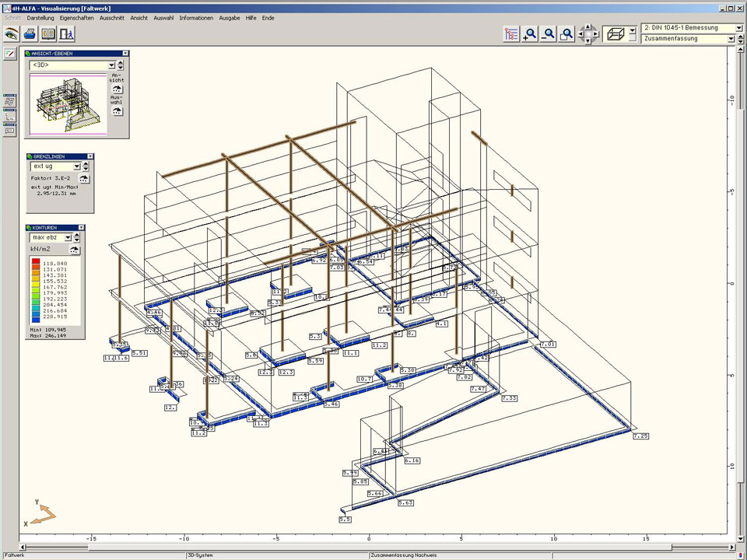Click the zoom in magnifier icon

coord(530,33)
